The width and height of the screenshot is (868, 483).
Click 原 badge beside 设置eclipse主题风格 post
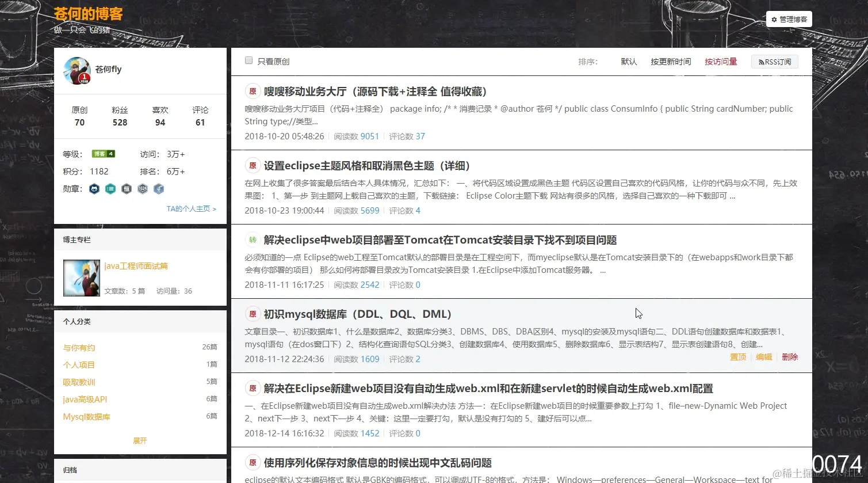pyautogui.click(x=252, y=166)
